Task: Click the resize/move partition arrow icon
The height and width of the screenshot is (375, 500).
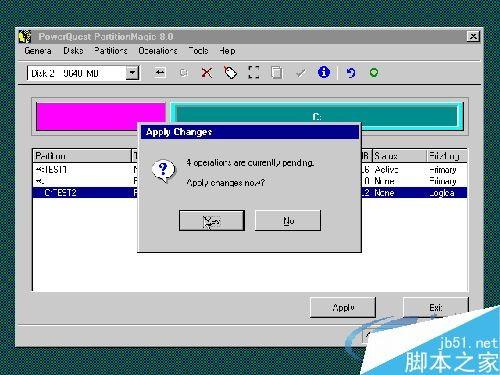Action: click(160, 72)
